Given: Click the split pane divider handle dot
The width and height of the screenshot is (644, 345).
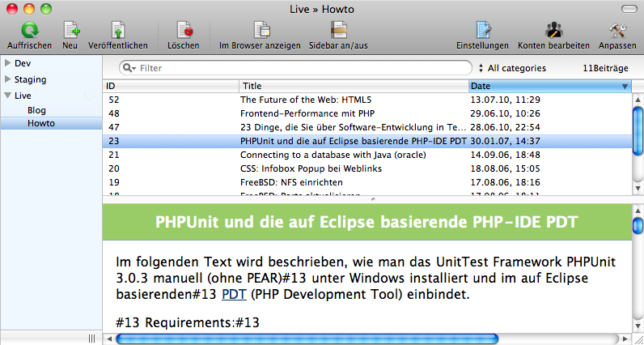Looking at the screenshot, I should [373, 199].
